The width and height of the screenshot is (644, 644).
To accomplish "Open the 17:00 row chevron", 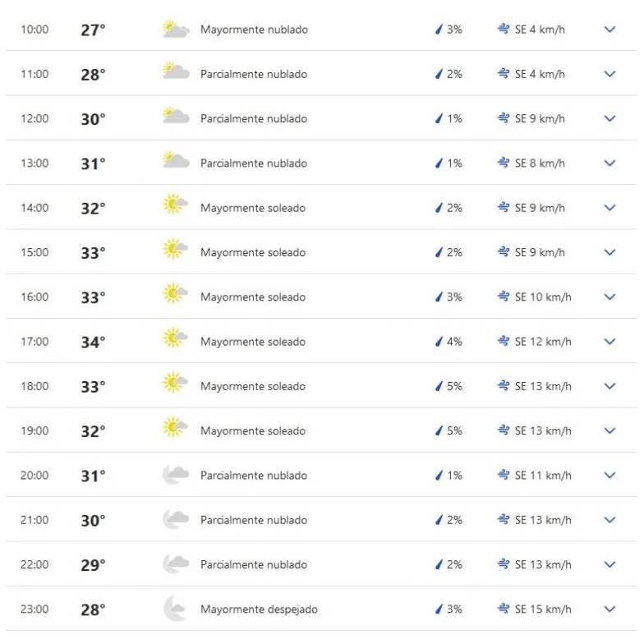I will point(609,341).
